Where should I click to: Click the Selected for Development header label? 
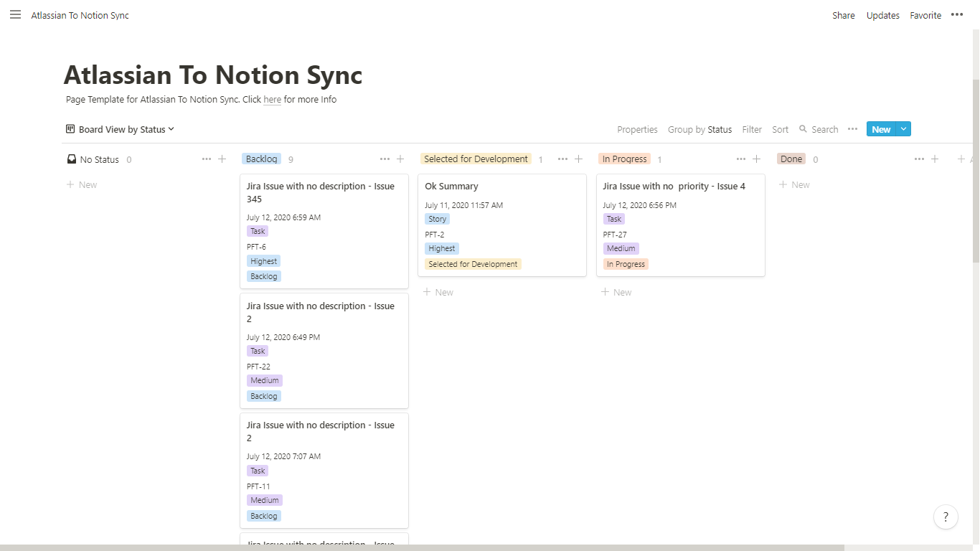coord(476,159)
